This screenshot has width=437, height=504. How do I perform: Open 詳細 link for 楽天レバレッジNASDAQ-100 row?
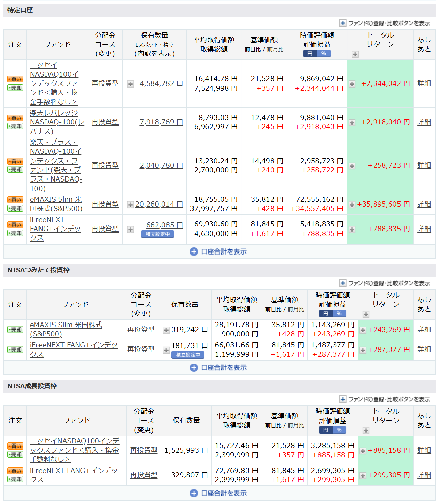[424, 122]
